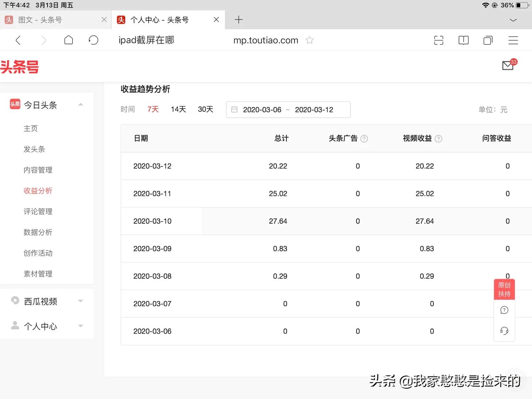Screen dimensions: 532x399
Task: Open the mail notifications icon with badge 33
Action: [x=508, y=65]
